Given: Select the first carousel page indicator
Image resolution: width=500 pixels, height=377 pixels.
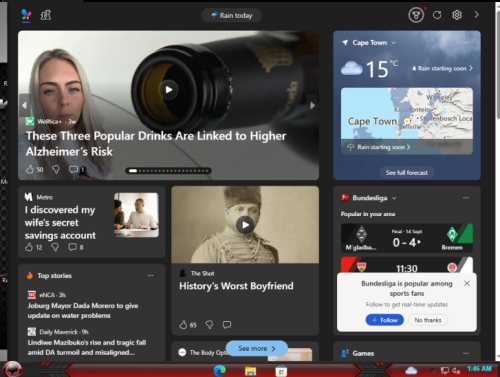Looking at the screenshot, I should 133,171.
